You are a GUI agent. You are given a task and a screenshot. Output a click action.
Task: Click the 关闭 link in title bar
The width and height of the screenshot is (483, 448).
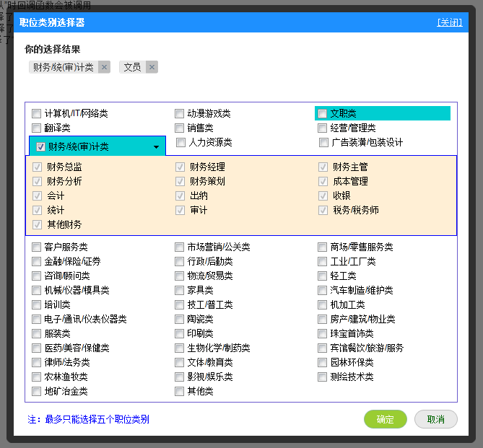(449, 22)
